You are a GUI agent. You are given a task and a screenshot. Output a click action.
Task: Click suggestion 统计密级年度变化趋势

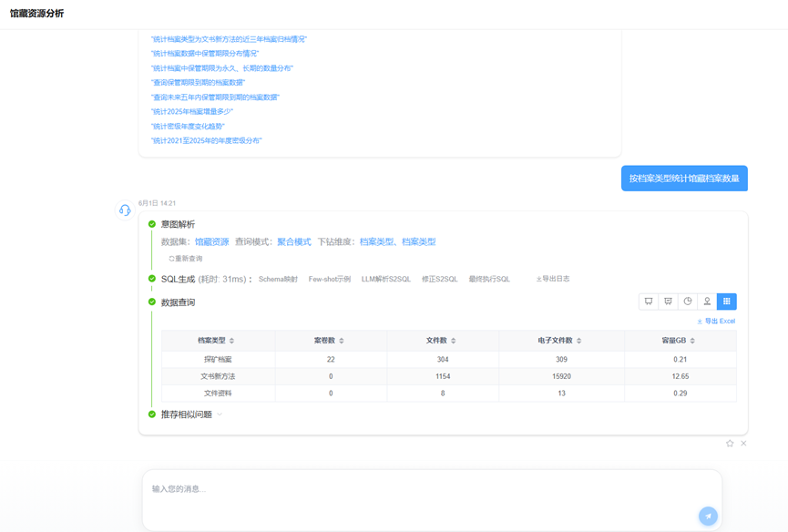tap(188, 126)
